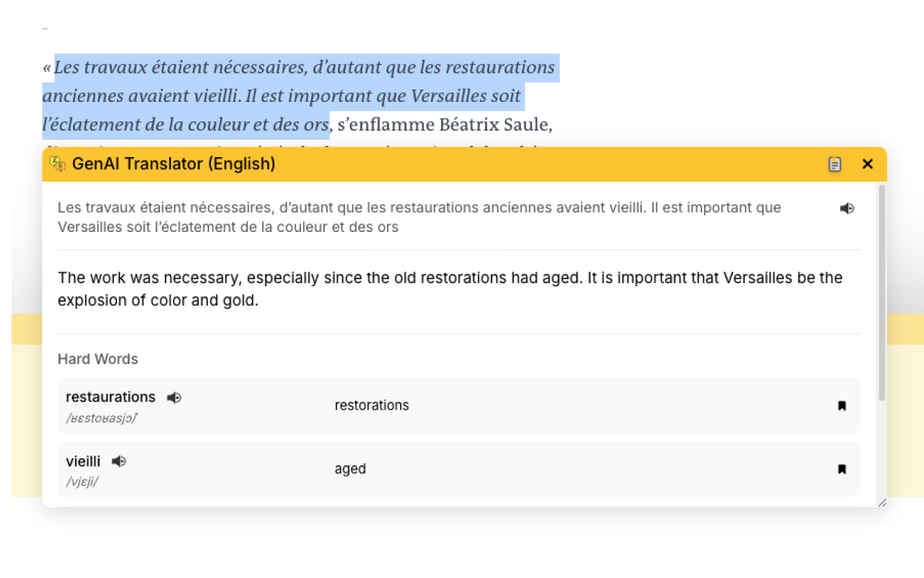The height and width of the screenshot is (578, 924).
Task: Click the copy translation icon in header
Action: 834,164
